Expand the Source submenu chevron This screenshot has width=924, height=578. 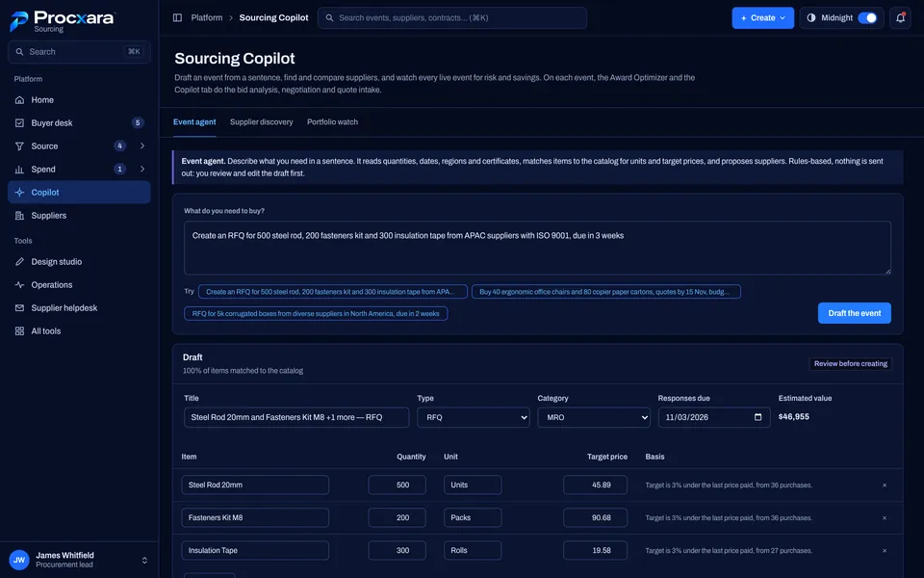pos(142,145)
